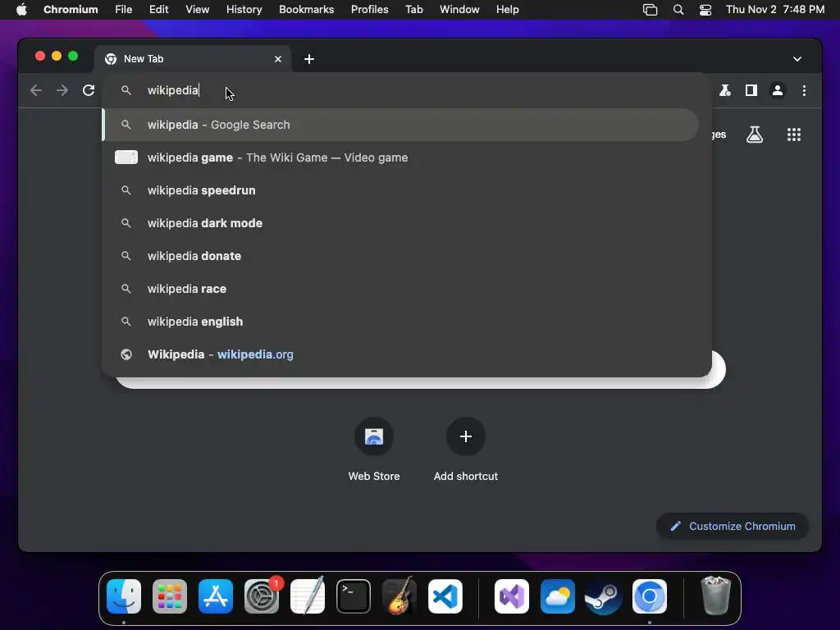Click Spotlight search icon in menu bar
The height and width of the screenshot is (630, 840).
(x=678, y=10)
